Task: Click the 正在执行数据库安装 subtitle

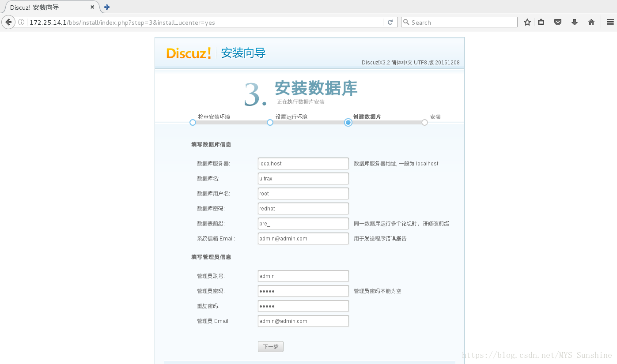Action: point(301,101)
